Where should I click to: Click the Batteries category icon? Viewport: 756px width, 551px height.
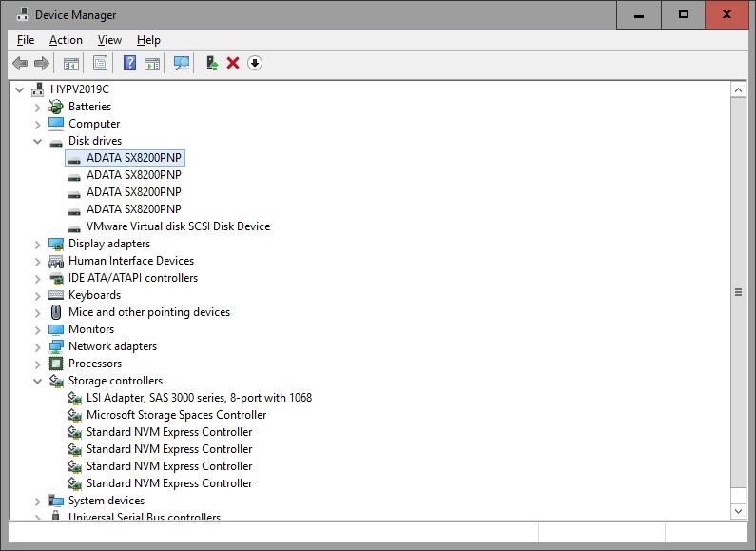coord(56,107)
